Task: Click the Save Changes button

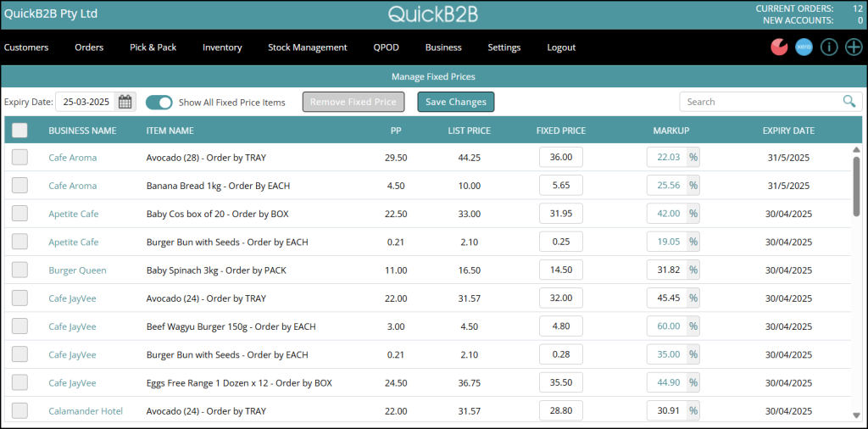Action: 455,102
